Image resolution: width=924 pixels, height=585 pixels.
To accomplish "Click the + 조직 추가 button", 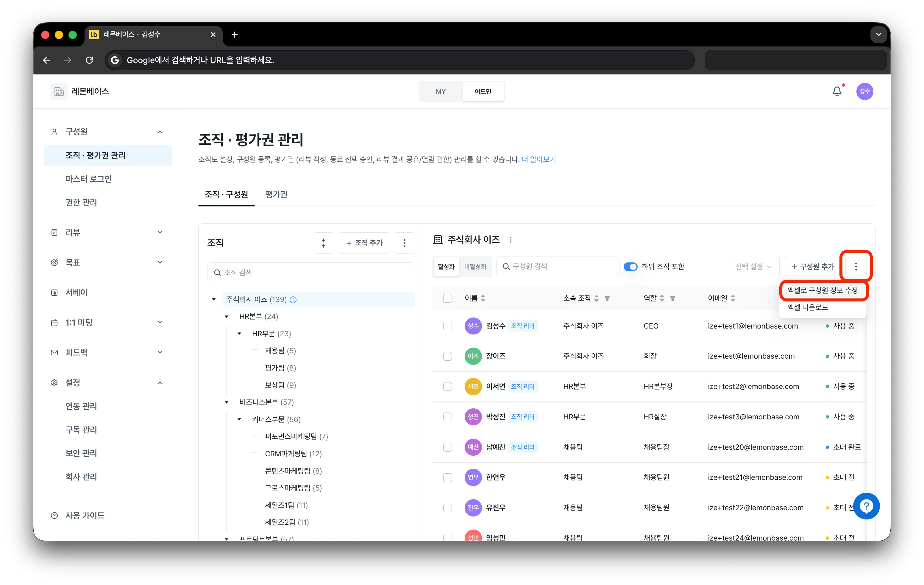I will point(364,242).
